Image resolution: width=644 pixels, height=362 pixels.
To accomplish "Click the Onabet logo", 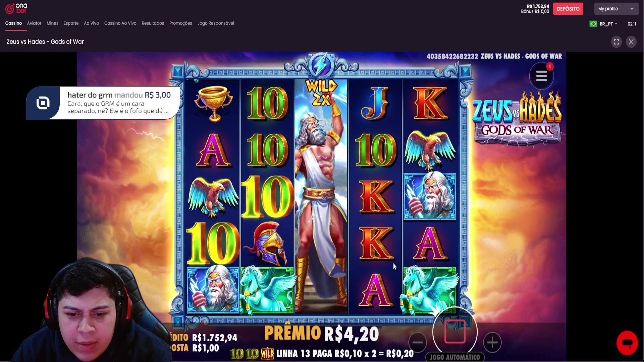I will click(16, 8).
